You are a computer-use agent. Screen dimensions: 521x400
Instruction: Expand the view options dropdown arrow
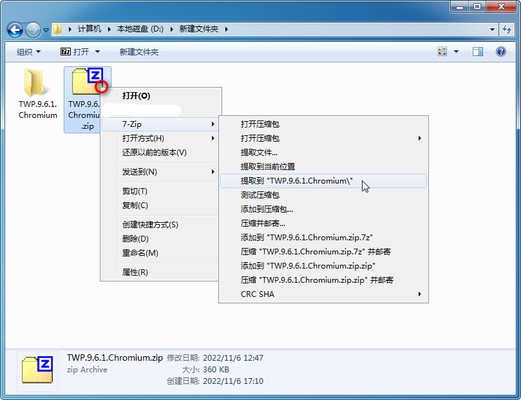pyautogui.click(x=456, y=52)
